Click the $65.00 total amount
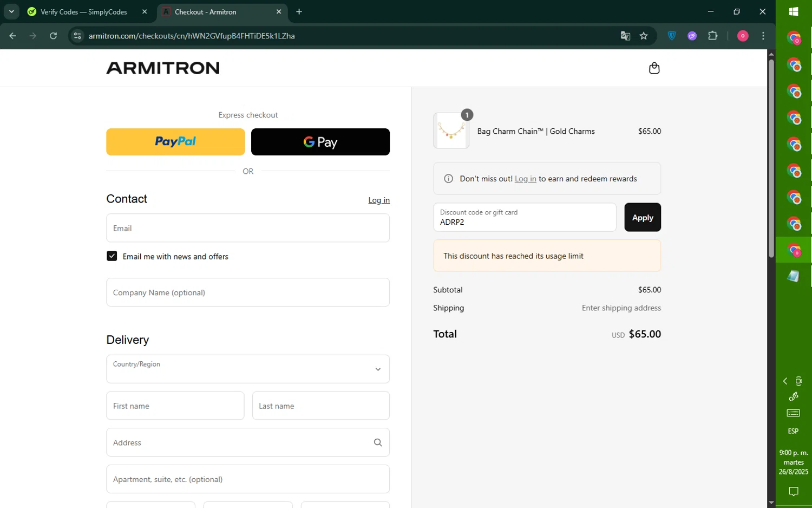The image size is (812, 508). pyautogui.click(x=645, y=334)
